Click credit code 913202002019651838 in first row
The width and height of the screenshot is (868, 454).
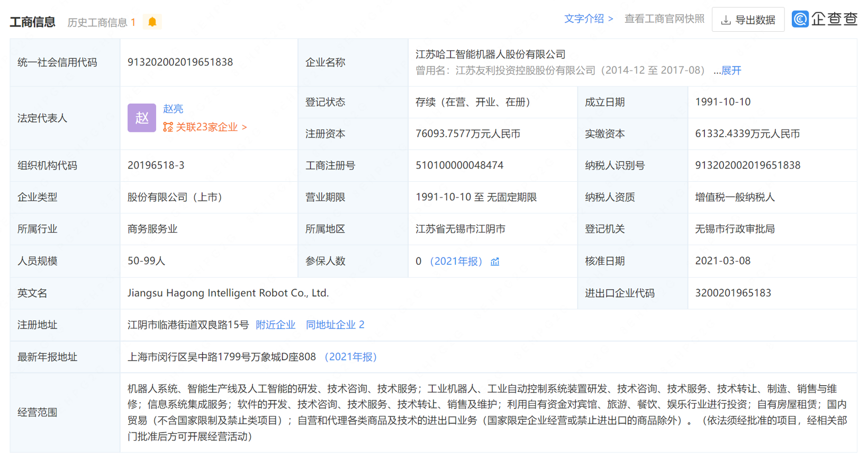click(x=180, y=62)
